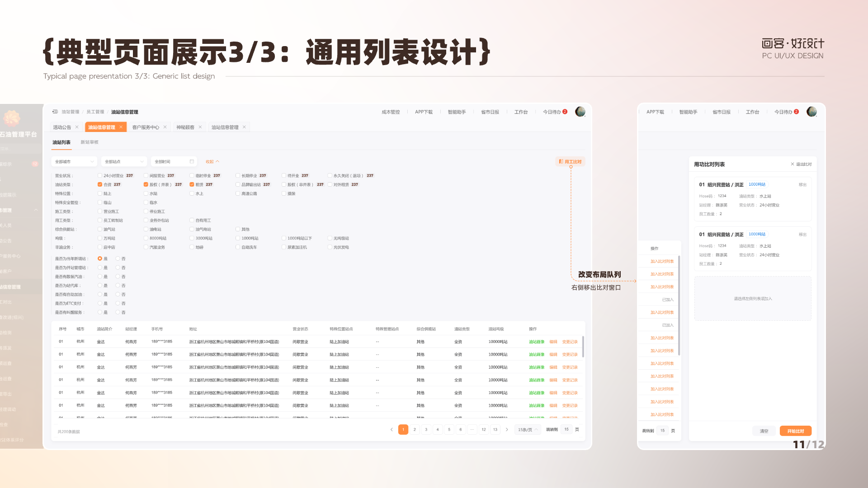
Task: Check the 万吨站 checkbox
Action: [100, 238]
